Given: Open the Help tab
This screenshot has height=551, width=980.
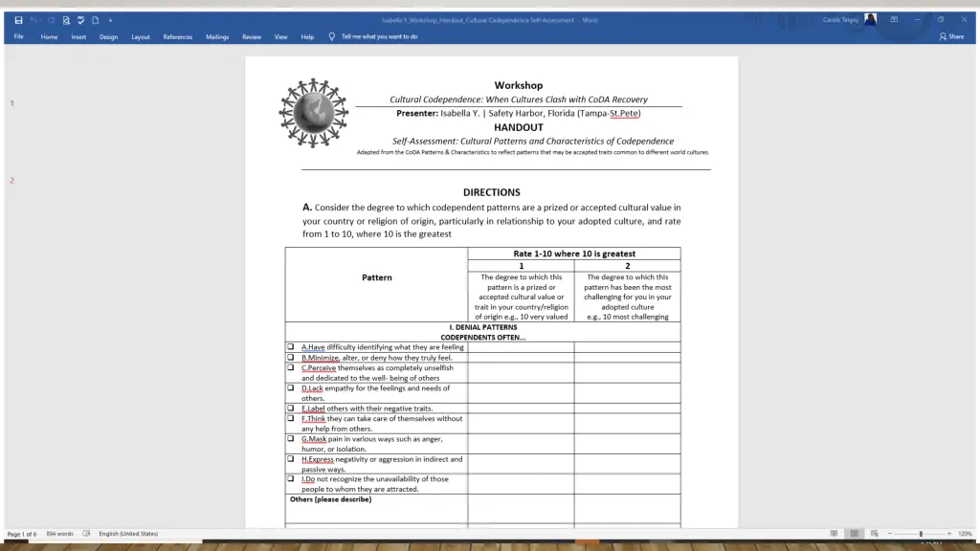Looking at the screenshot, I should (307, 37).
